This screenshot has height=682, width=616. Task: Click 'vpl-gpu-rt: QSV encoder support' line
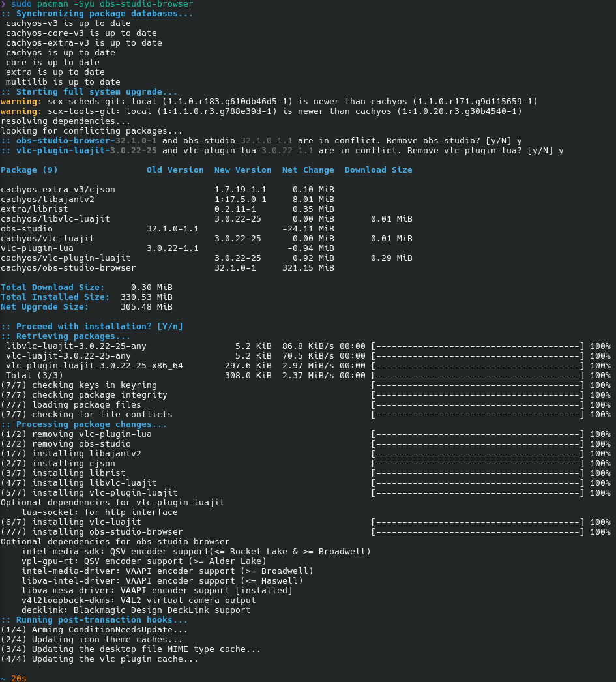(144, 561)
